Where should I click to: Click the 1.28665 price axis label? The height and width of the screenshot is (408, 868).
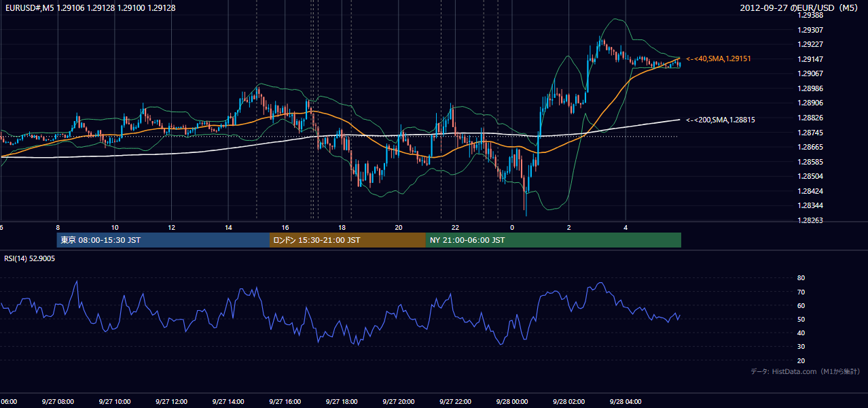coord(810,147)
